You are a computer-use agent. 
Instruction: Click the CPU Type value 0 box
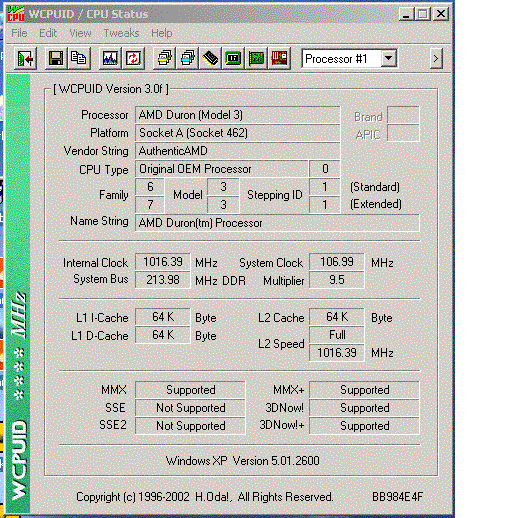tap(325, 169)
